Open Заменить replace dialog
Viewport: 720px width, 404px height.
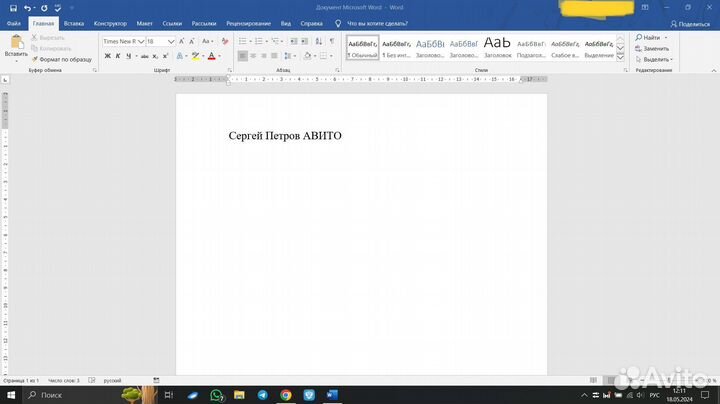point(652,48)
